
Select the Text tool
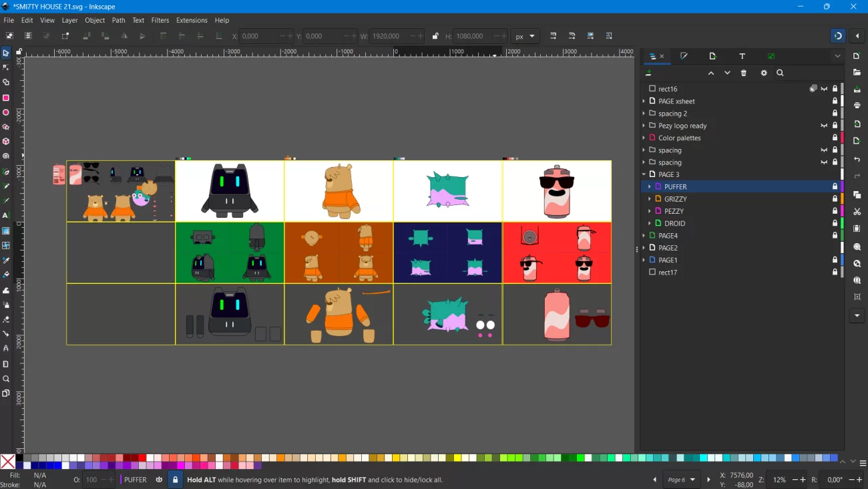(x=6, y=216)
